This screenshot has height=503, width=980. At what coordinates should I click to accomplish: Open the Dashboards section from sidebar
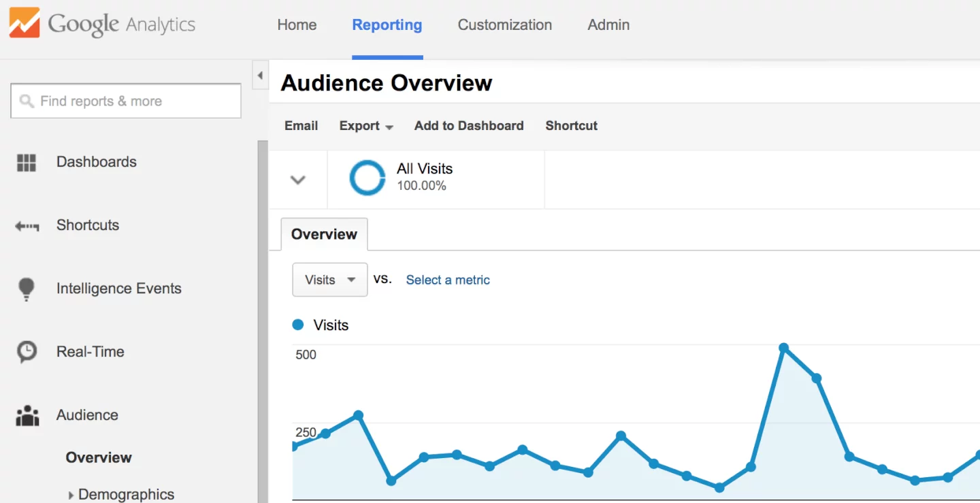coord(27,162)
